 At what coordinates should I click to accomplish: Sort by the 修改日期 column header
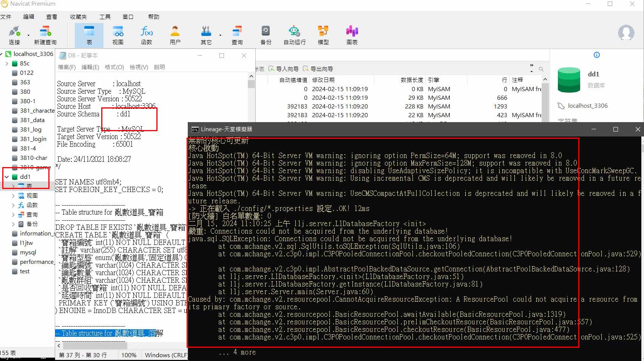click(342, 80)
